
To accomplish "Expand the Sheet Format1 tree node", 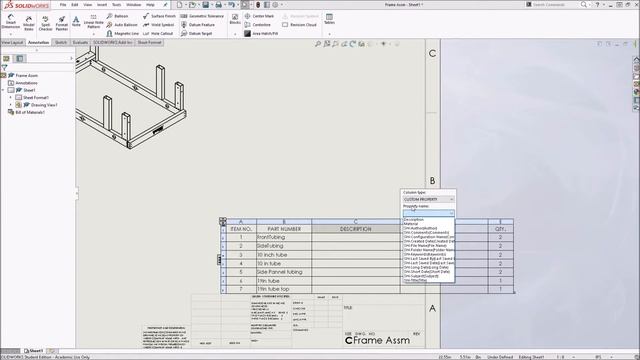I will (11, 98).
